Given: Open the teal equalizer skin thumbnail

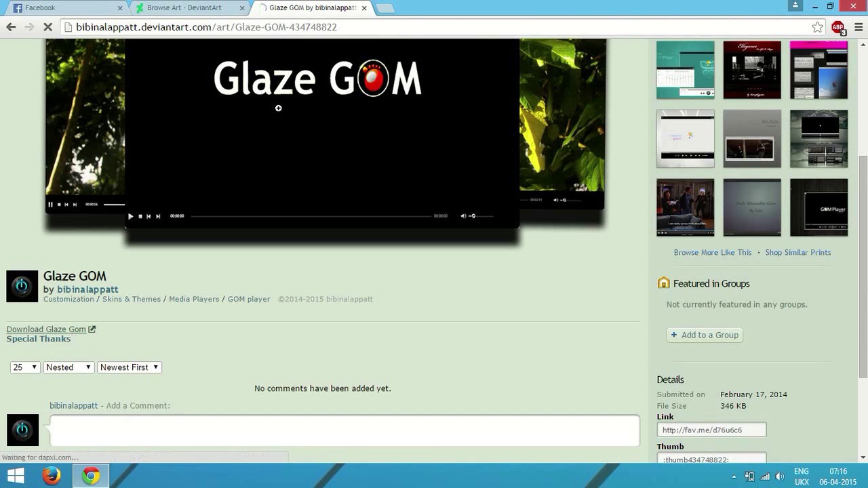Looking at the screenshot, I should point(686,70).
